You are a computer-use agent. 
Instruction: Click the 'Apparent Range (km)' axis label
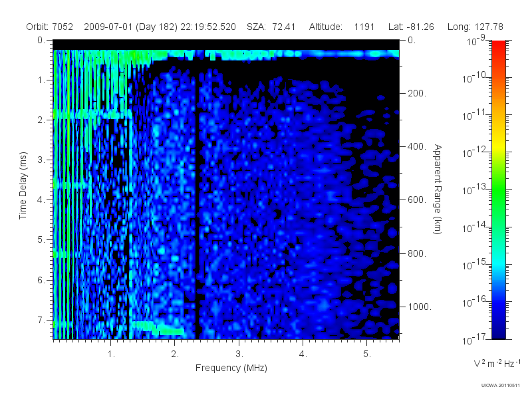(438, 189)
